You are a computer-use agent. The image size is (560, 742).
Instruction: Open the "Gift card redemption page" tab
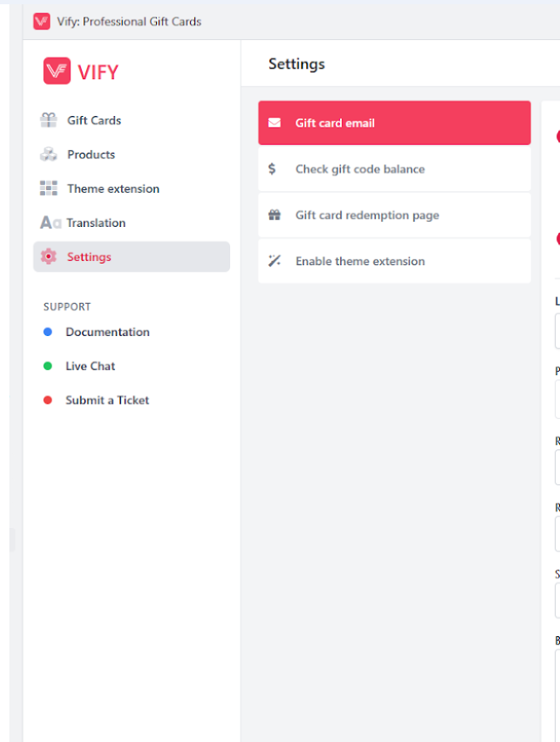367,215
